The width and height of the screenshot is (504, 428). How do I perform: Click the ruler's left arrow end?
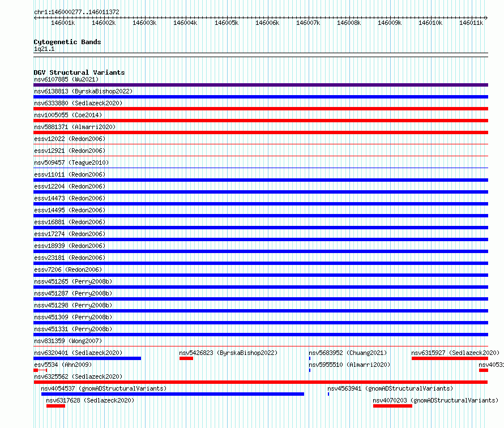pyautogui.click(x=35, y=18)
